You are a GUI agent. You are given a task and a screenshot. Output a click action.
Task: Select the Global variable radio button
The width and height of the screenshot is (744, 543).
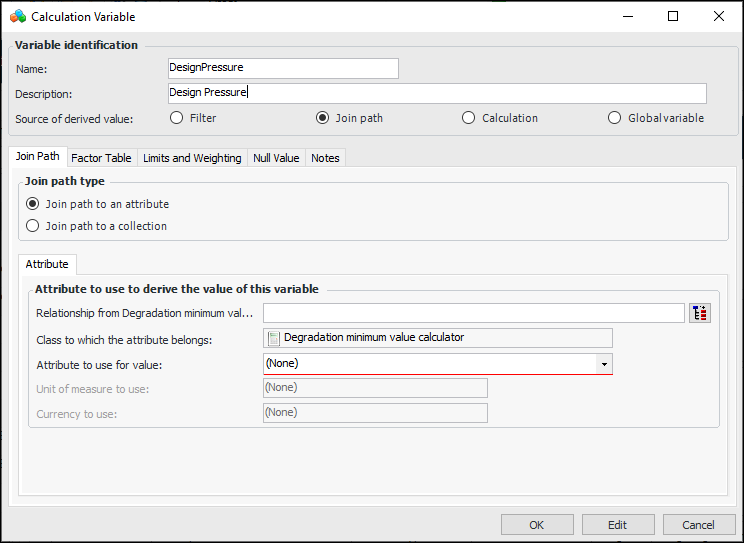615,118
